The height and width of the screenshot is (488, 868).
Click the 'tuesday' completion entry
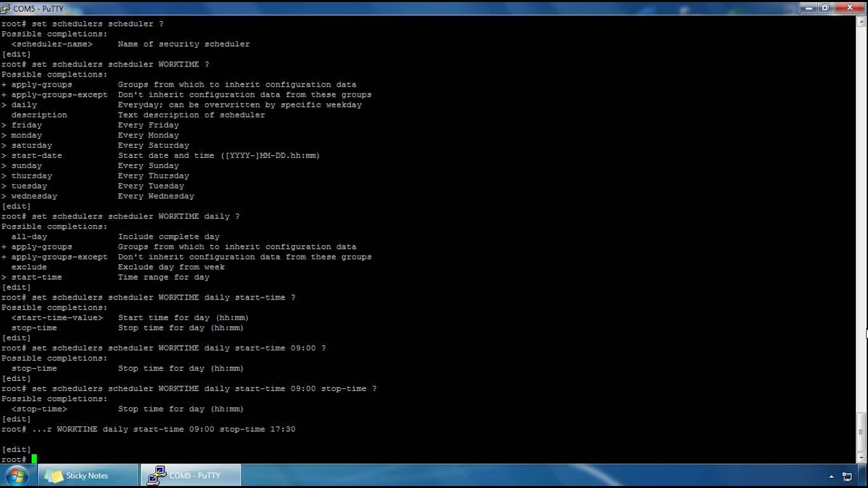click(29, 186)
